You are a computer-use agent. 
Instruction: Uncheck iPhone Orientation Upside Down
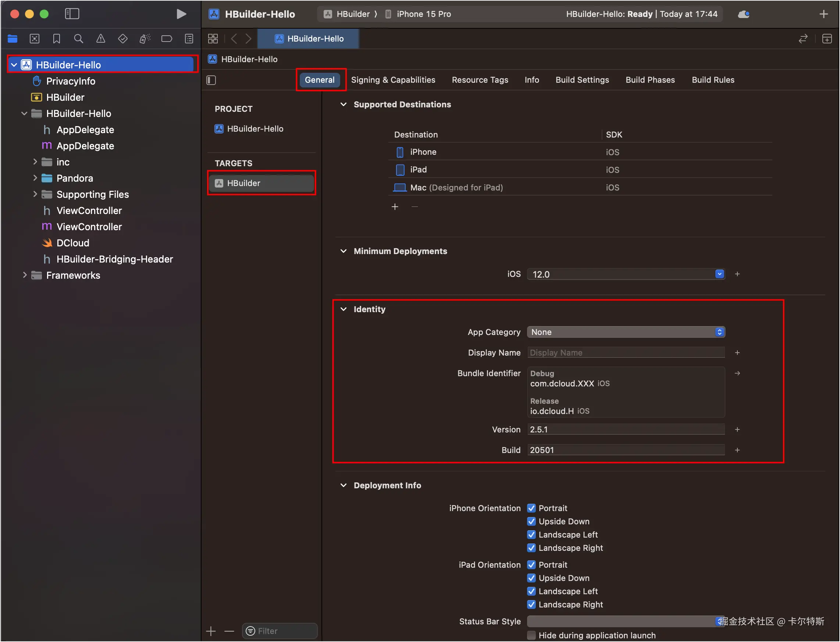click(x=531, y=521)
